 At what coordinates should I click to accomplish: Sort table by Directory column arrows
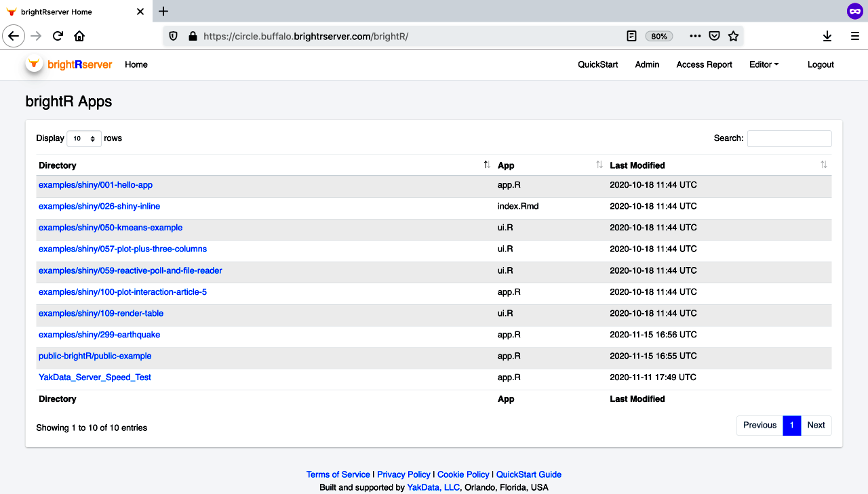(x=487, y=165)
